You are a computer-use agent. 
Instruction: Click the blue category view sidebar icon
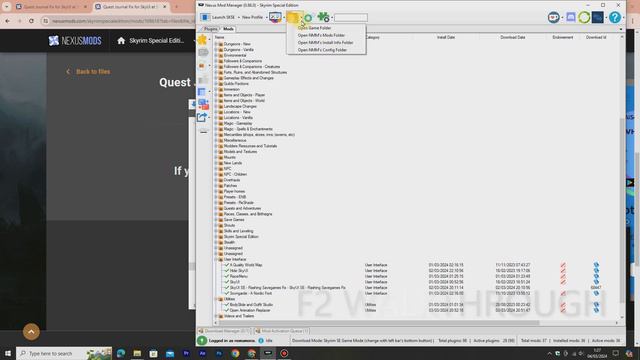tap(202, 92)
